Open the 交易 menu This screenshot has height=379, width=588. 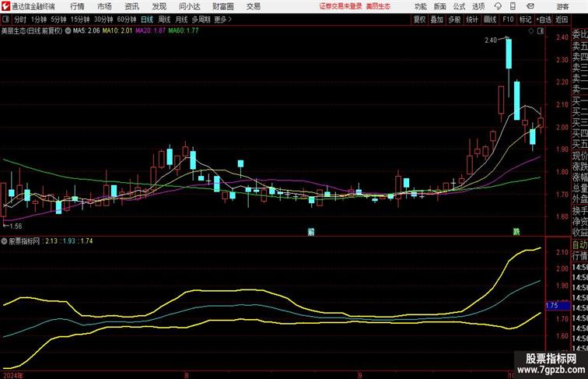coord(253,6)
